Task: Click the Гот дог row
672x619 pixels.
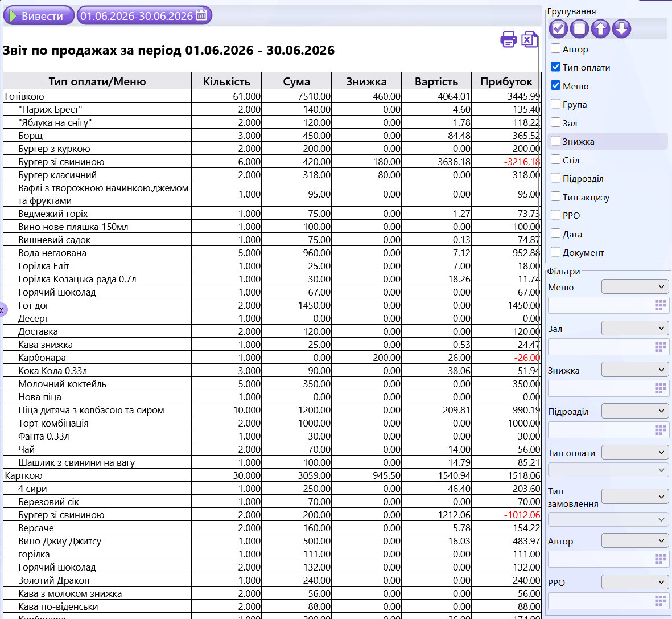Action: 272,305
